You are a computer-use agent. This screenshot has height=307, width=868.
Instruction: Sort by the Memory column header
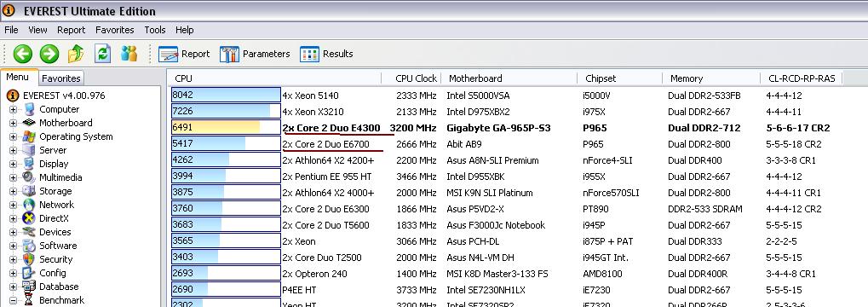[711, 78]
